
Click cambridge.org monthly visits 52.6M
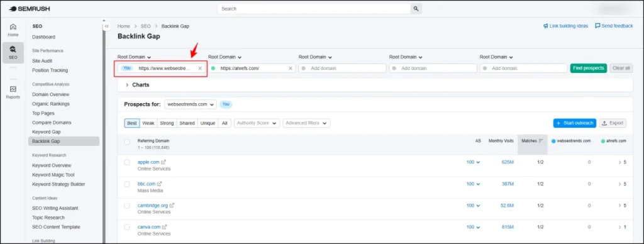(x=507, y=206)
